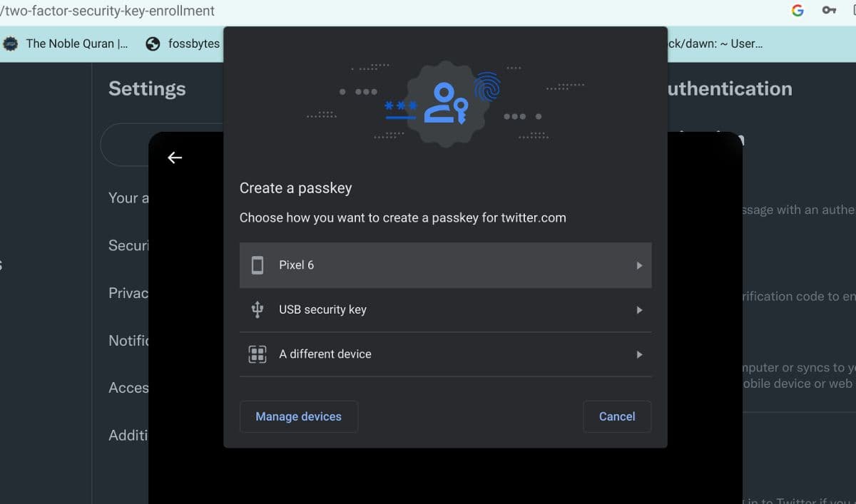
Task: Click the back arrow on the Twitter panel
Action: [175, 158]
